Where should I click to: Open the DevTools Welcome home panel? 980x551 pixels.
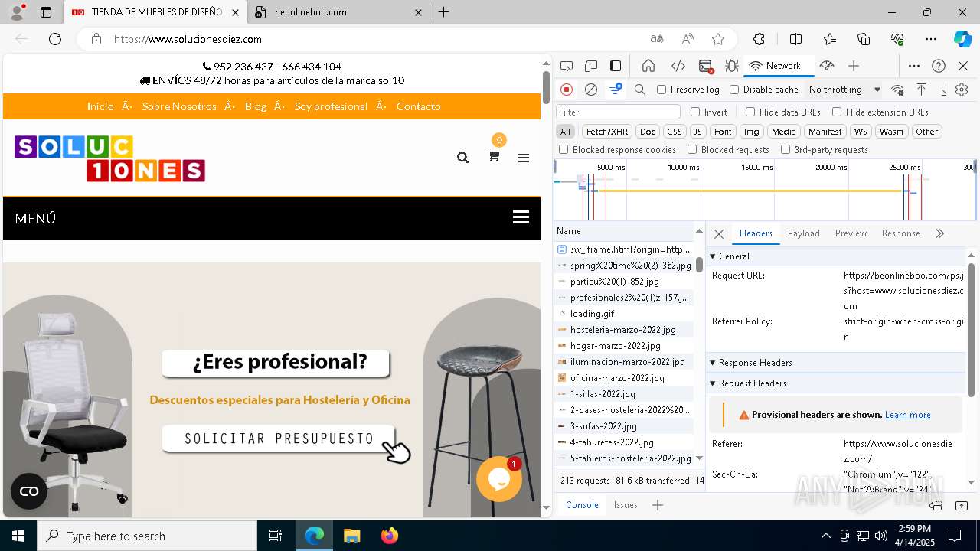[648, 66]
